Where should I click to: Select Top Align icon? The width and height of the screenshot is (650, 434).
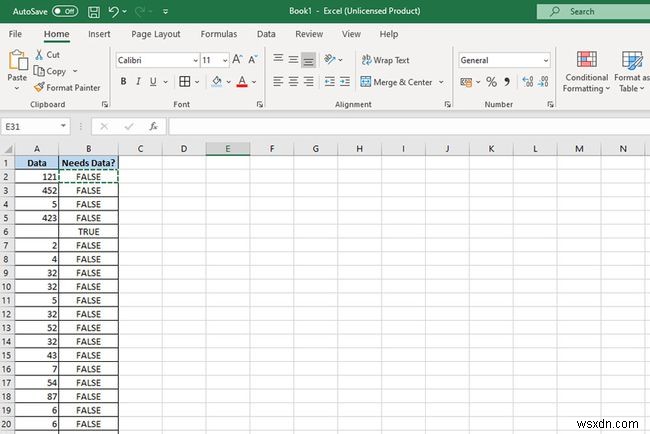click(279, 59)
